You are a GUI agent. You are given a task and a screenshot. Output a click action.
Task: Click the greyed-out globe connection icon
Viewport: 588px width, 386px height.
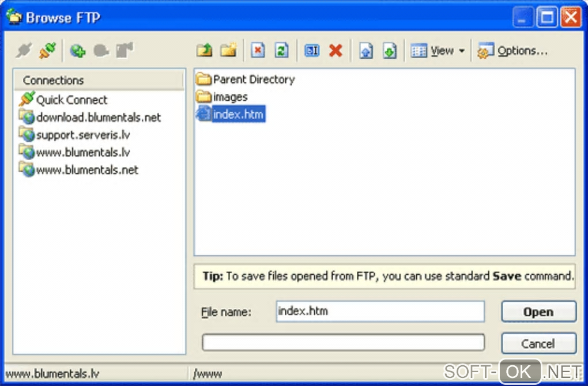(x=101, y=51)
